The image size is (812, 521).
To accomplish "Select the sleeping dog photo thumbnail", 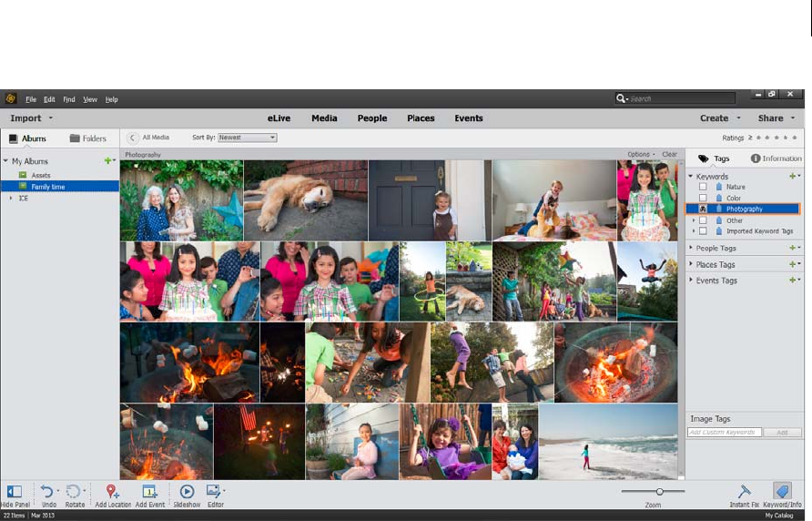I will [306, 200].
